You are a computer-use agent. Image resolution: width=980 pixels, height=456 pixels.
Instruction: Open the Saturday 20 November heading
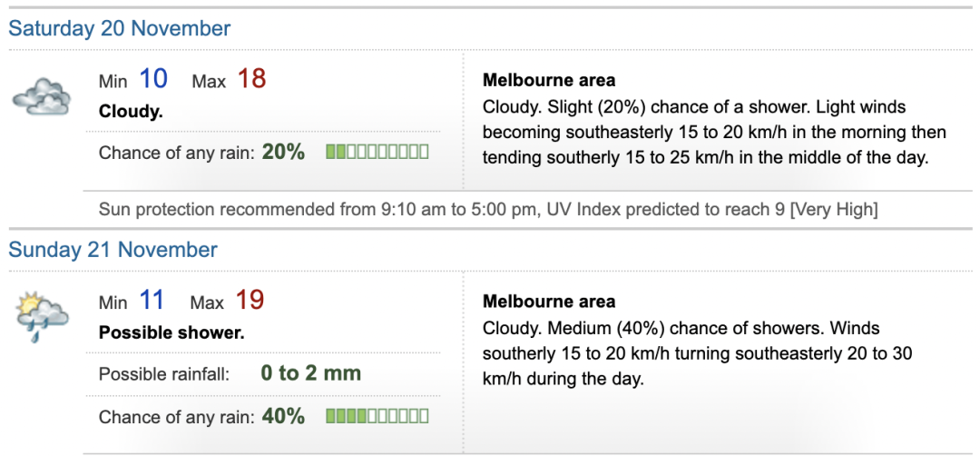pos(120,28)
